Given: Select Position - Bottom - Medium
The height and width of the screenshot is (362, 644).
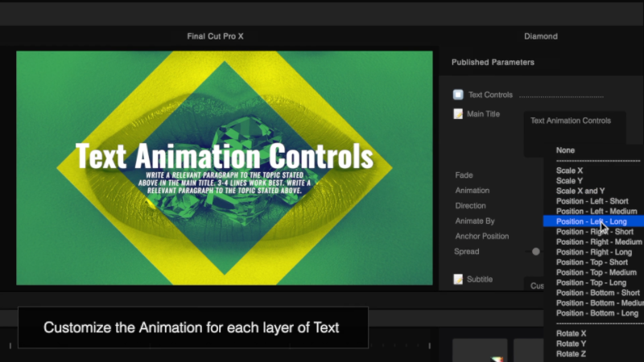Looking at the screenshot, I should pyautogui.click(x=600, y=303).
